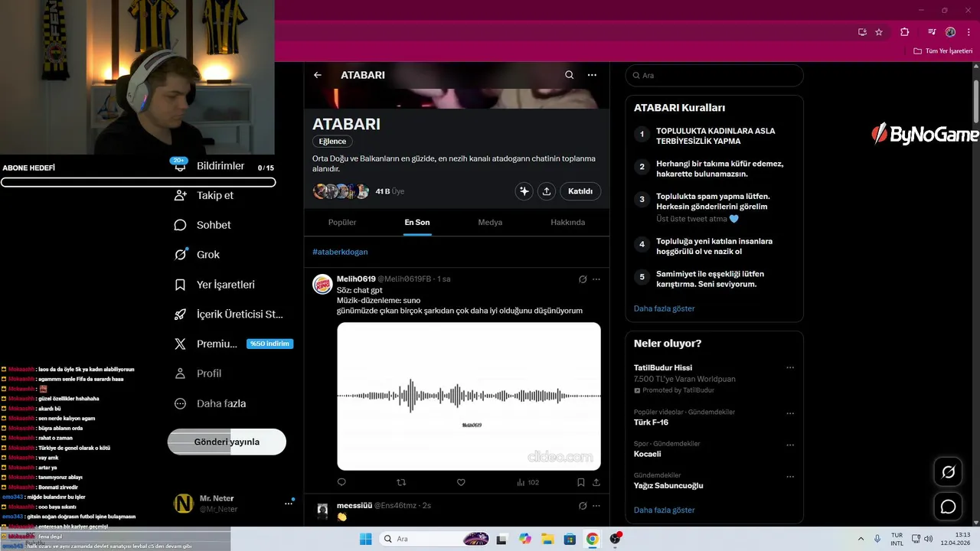Screen dimensions: 980x551
Task: Share the ATABARI community
Action: [547, 191]
